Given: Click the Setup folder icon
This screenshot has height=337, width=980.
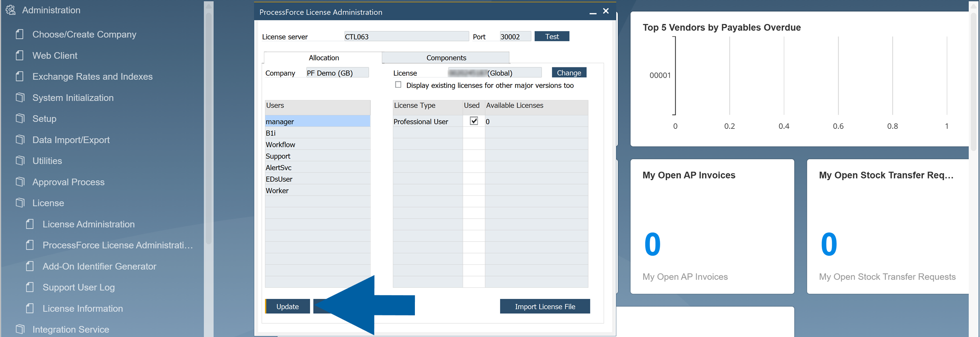Looking at the screenshot, I should [x=20, y=118].
